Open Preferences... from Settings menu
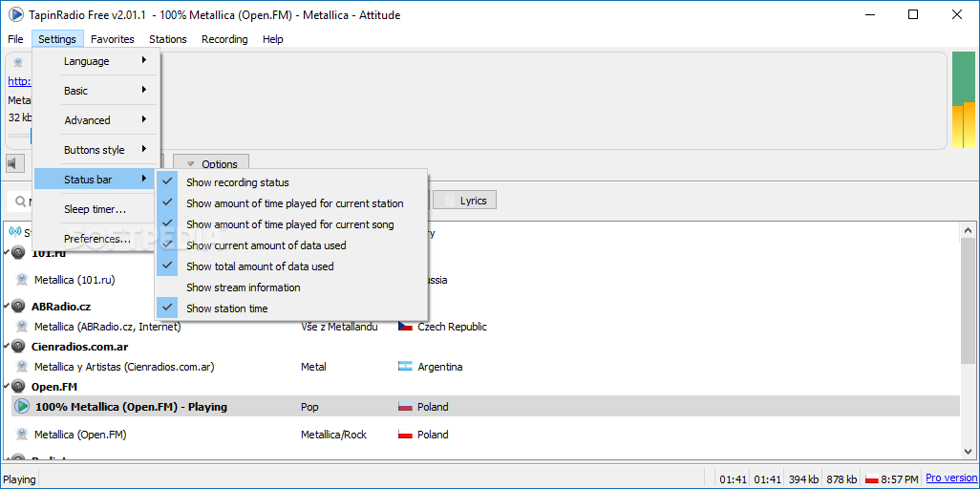 [x=96, y=239]
